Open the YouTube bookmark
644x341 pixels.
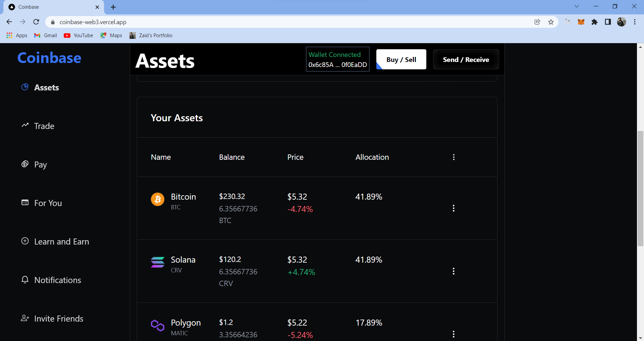click(78, 36)
